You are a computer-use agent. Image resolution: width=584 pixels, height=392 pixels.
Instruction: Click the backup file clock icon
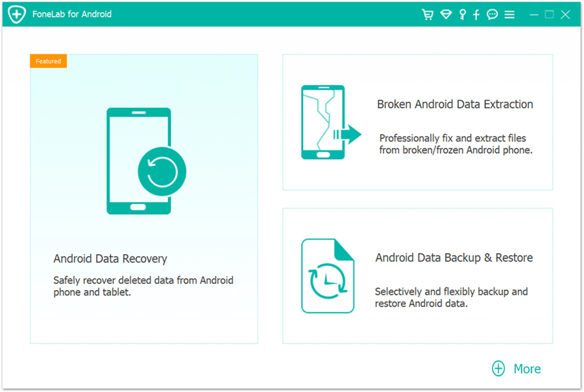(328, 276)
